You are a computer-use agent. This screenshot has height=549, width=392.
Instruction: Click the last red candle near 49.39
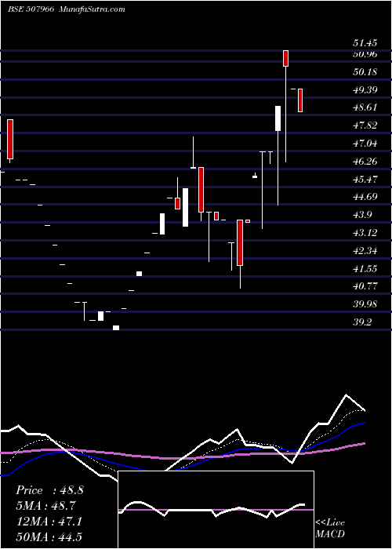point(300,100)
